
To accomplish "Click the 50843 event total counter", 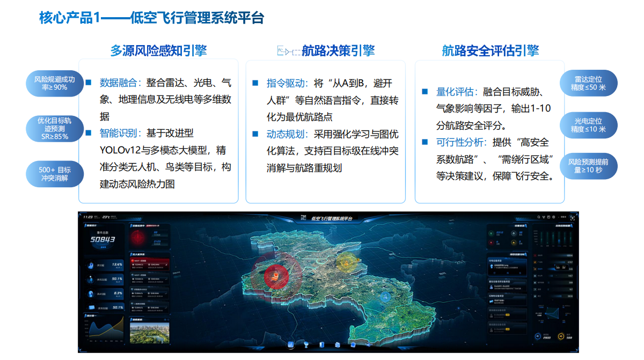I will 102,239.
